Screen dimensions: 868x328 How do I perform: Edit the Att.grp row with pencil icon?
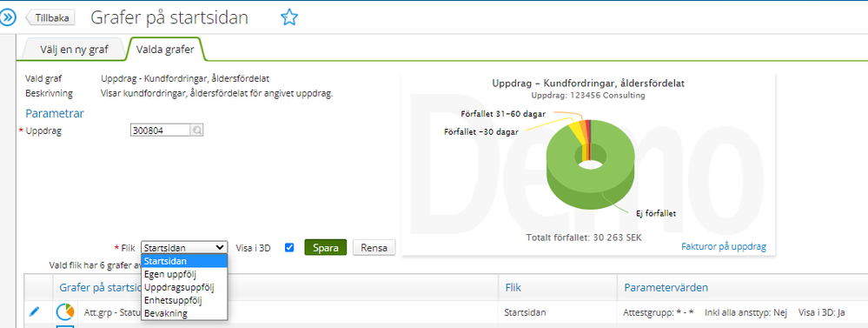35,312
